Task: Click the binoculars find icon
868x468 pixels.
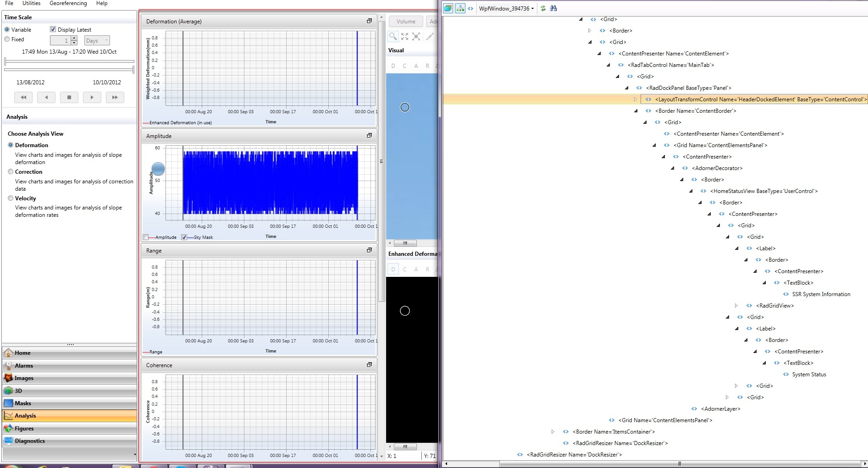Action: [553, 8]
